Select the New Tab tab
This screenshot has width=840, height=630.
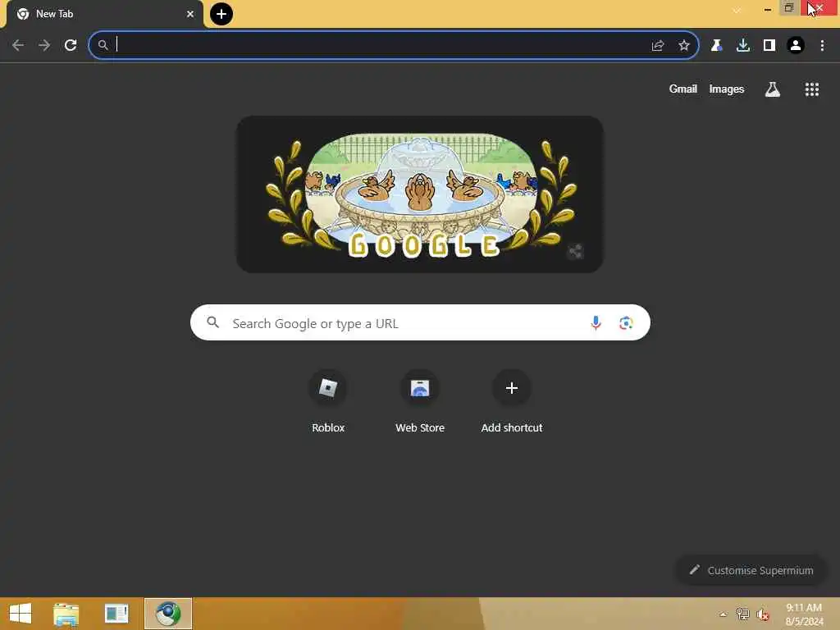(x=104, y=14)
